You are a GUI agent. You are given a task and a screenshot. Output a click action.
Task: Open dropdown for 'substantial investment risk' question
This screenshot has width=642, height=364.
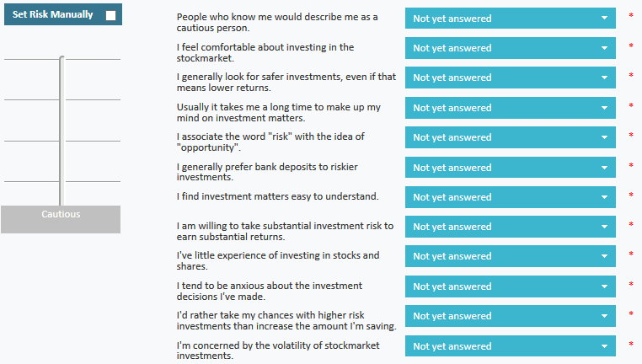[510, 227]
